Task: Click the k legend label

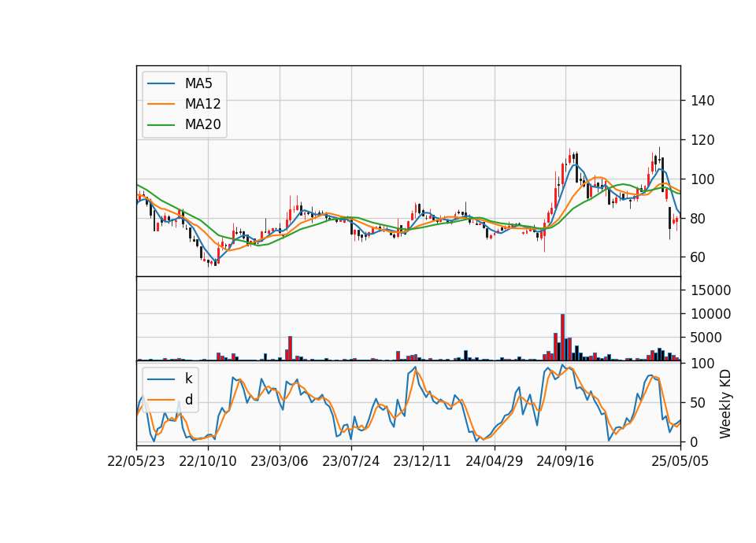Action: 188,379
